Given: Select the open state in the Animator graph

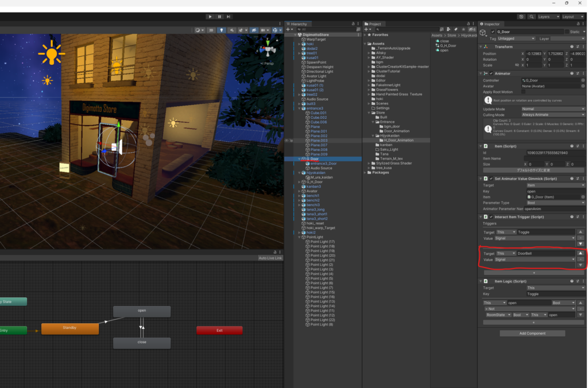Looking at the screenshot, I should [x=141, y=311].
